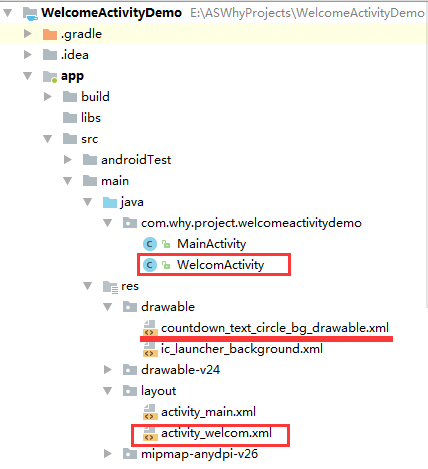Collapse the res folder arrow
Viewport: 428px width, 469px height.
coord(87,286)
